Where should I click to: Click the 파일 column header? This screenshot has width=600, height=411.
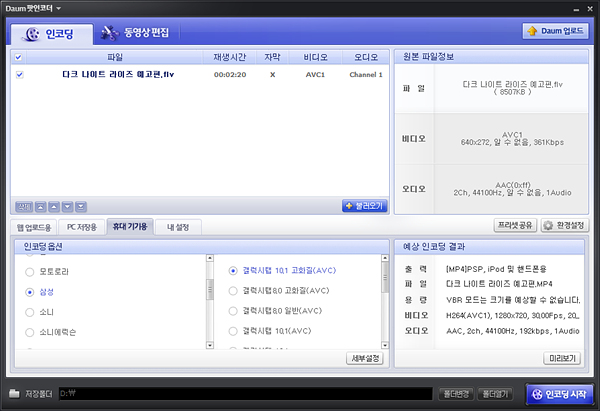click(x=114, y=57)
